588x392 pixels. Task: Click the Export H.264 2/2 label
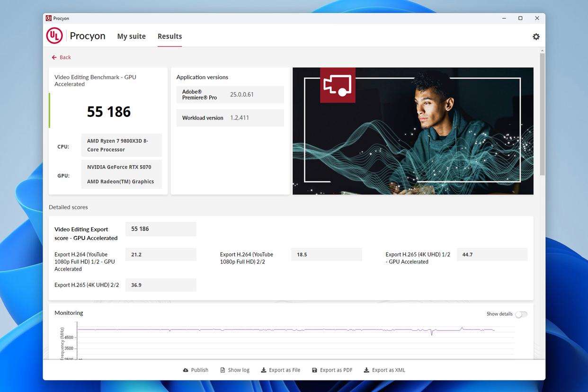[247, 258]
